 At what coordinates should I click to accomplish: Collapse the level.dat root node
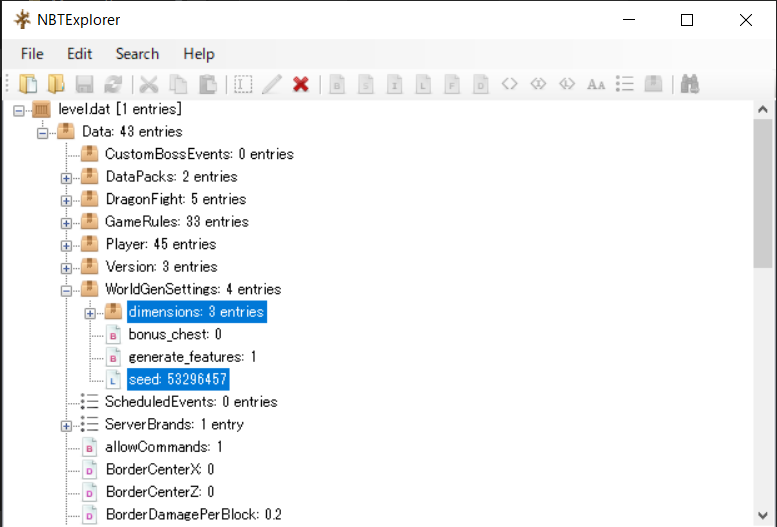[19, 110]
